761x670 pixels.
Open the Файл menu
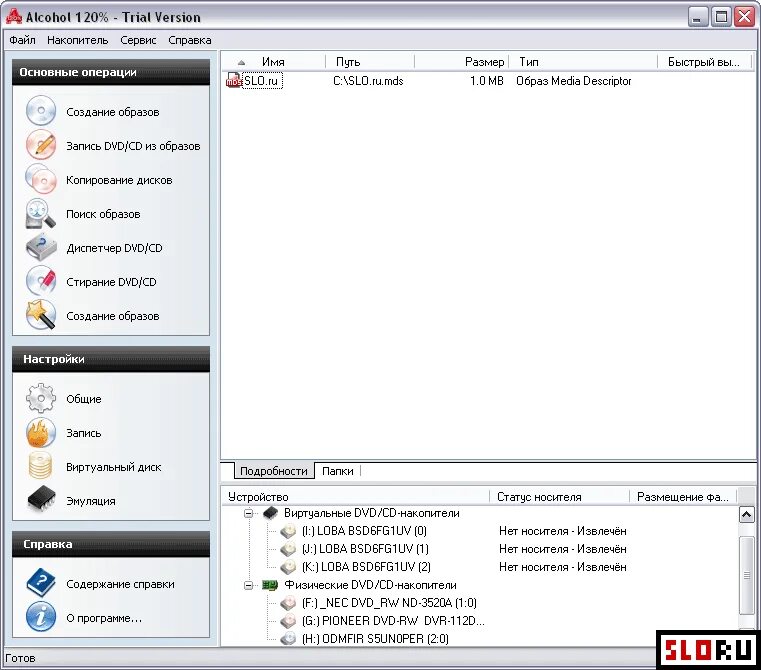click(22, 40)
